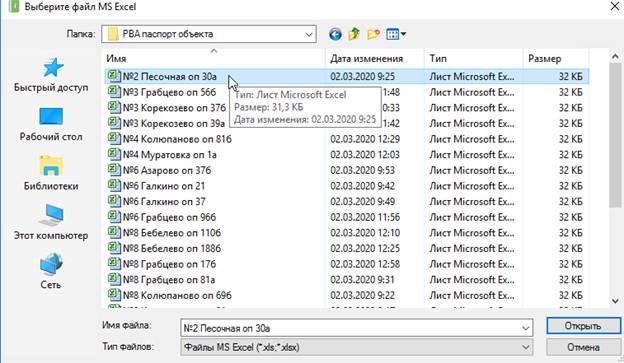
Task: Click date 02.03.2020 12:03
Action: tap(365, 155)
